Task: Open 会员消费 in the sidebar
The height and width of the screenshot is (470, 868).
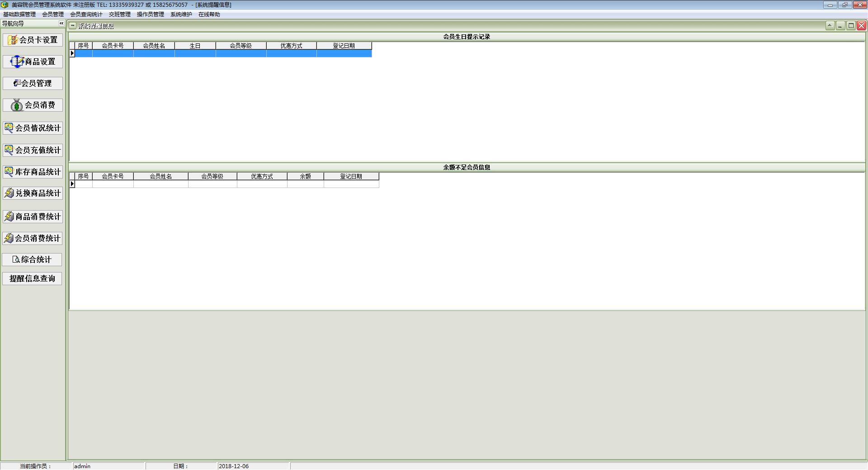Action: pos(33,105)
